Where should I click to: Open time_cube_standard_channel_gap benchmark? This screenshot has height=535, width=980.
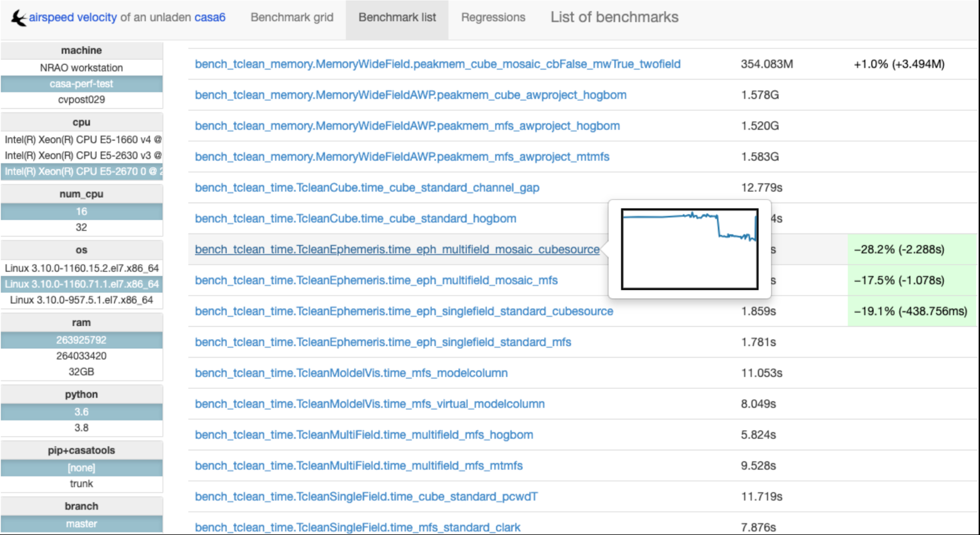[367, 188]
